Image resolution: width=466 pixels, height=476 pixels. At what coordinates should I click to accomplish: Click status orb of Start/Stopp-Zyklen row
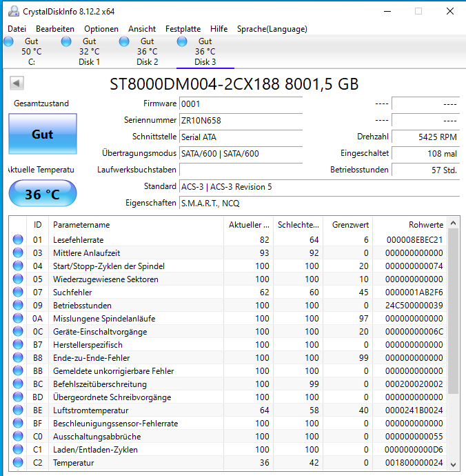click(x=18, y=266)
